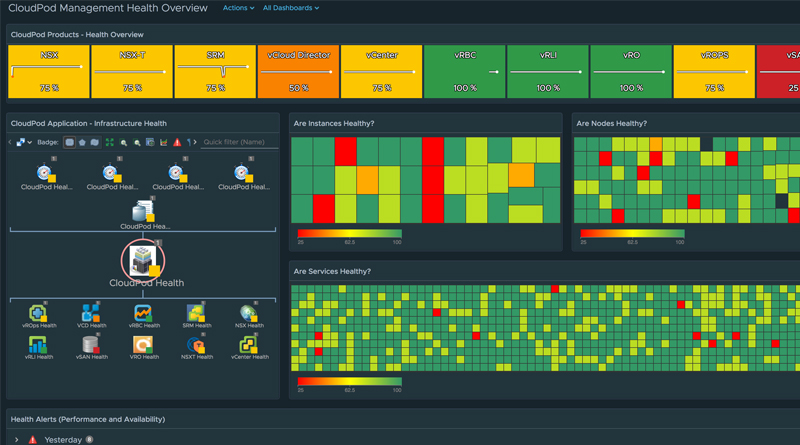
Task: Toggle the first square Badge button
Action: [x=69, y=142]
